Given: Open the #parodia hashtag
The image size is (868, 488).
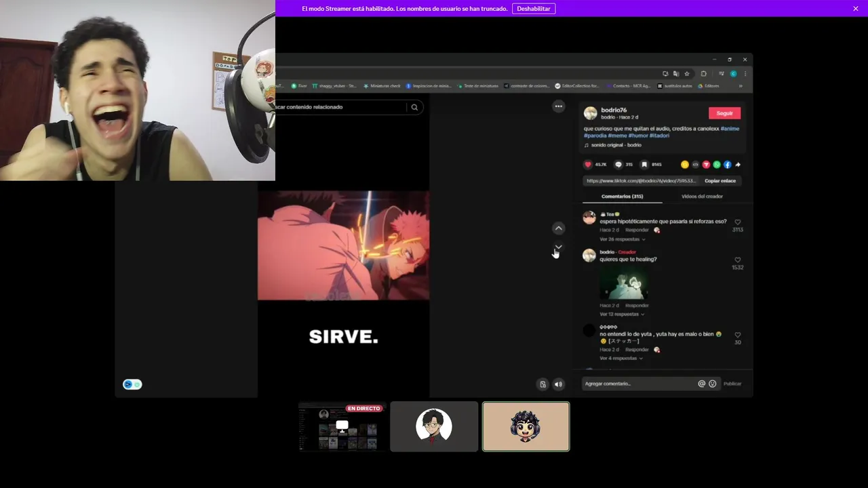Looking at the screenshot, I should click(595, 136).
